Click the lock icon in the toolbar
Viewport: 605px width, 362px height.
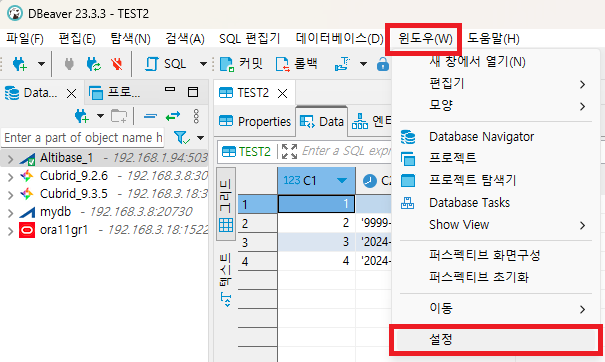coord(383,64)
